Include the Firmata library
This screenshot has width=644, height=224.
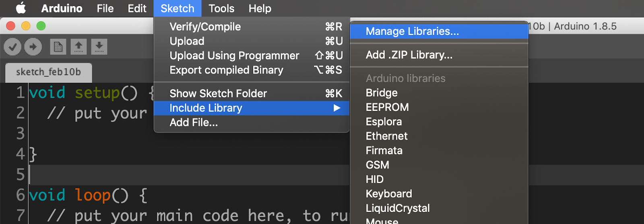coord(439,151)
